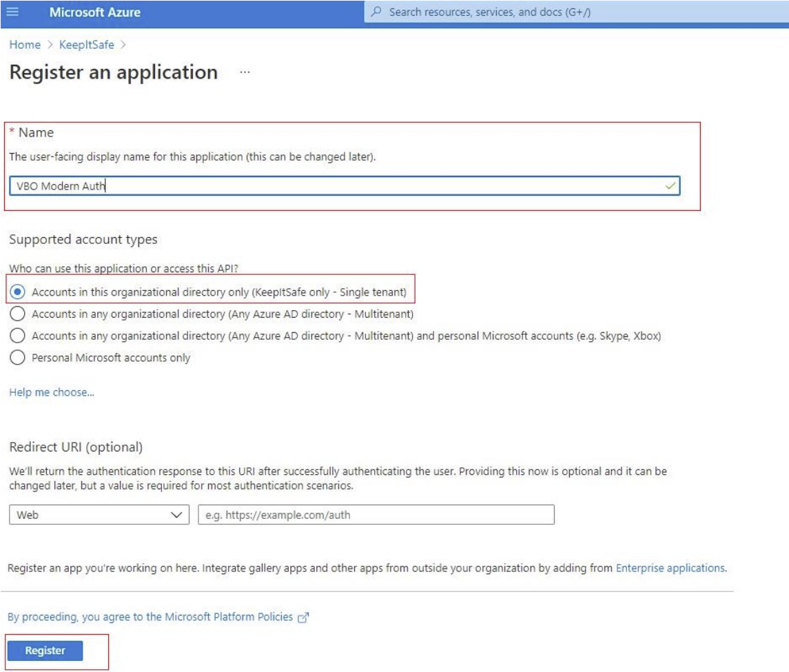This screenshot has width=789, height=672.
Task: Focus the application Name input field
Action: coord(345,185)
